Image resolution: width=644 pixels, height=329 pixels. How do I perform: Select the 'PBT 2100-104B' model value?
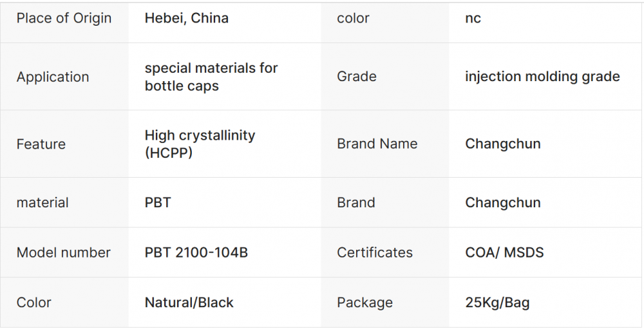point(196,252)
